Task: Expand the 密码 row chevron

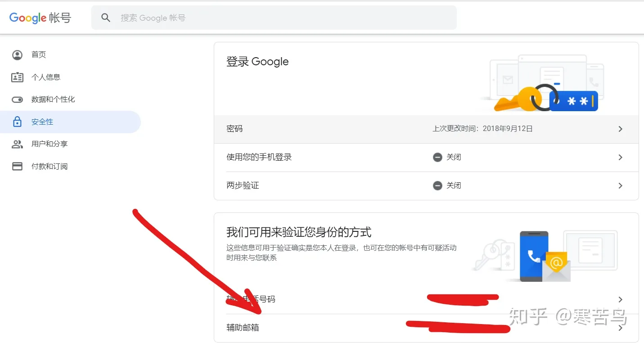Action: pos(620,129)
